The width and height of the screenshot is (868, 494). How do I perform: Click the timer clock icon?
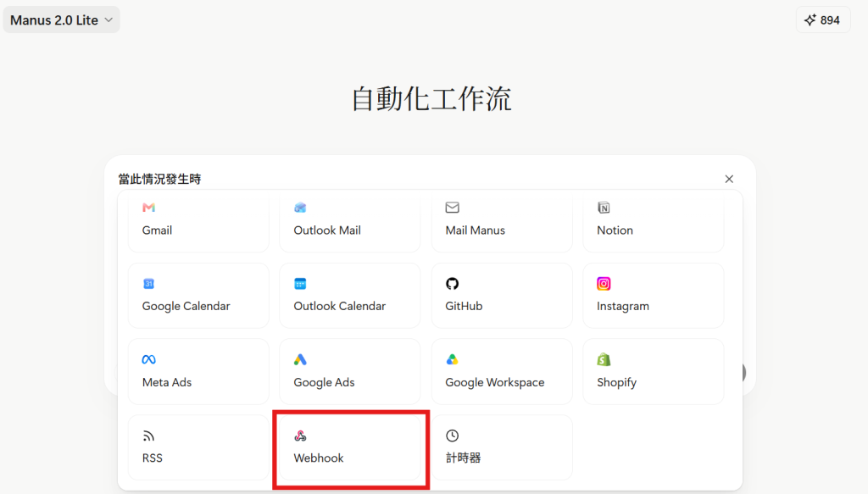pyautogui.click(x=453, y=436)
